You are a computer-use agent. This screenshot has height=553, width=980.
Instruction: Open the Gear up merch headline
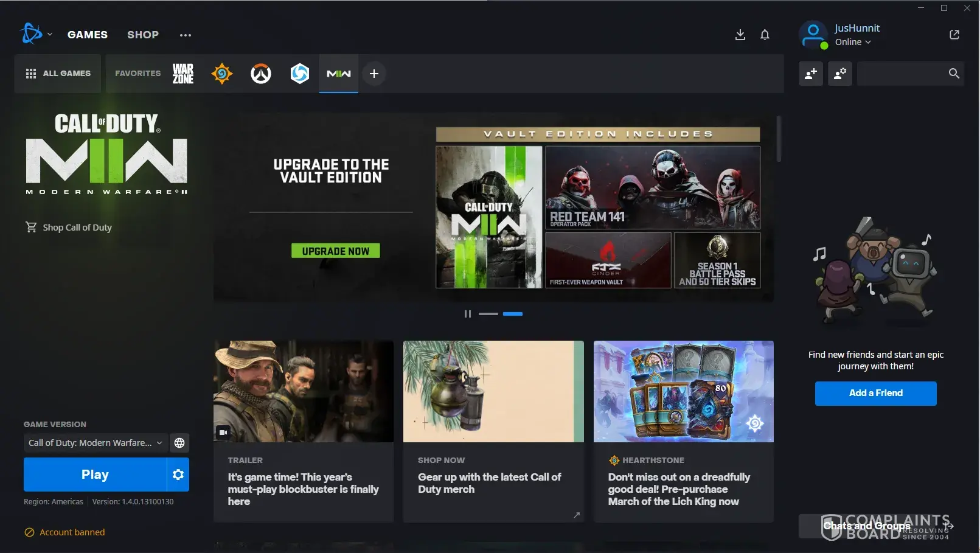[490, 483]
